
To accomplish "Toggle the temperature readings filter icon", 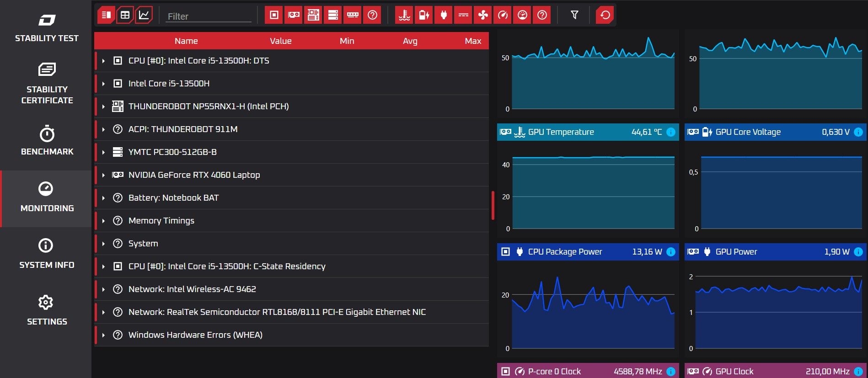I will 404,15.
